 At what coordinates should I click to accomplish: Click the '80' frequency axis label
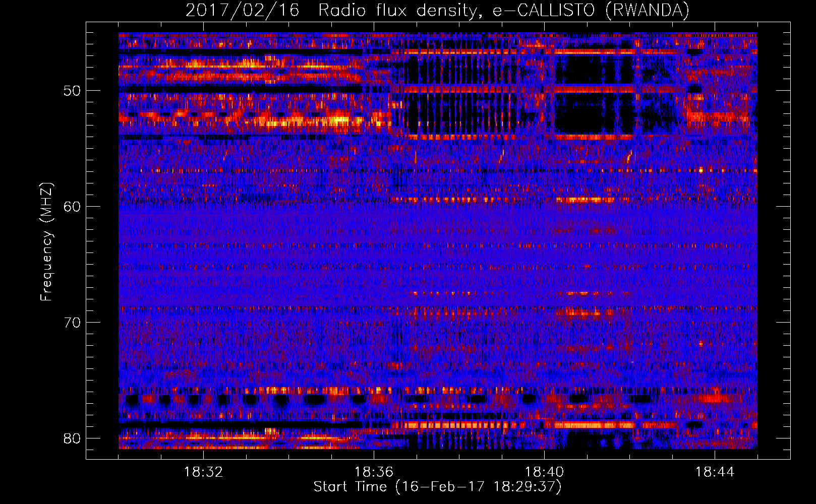(x=72, y=438)
